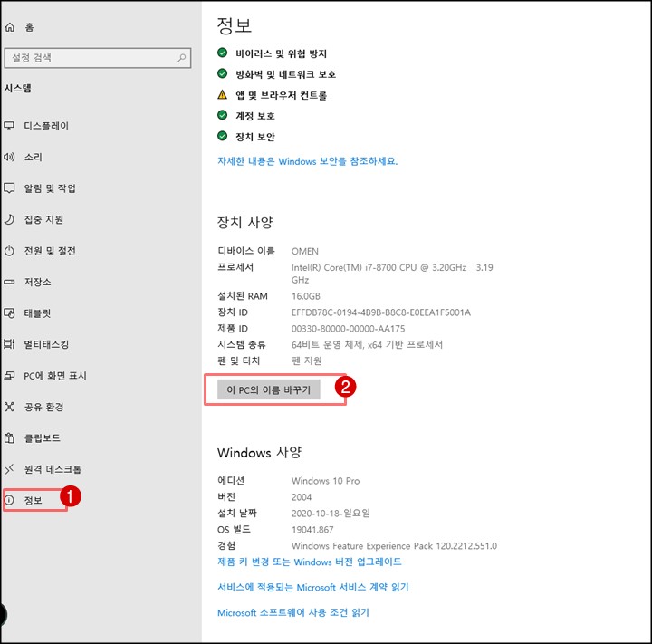Click the 클립보드 icon
This screenshot has height=644, width=652.
9,438
